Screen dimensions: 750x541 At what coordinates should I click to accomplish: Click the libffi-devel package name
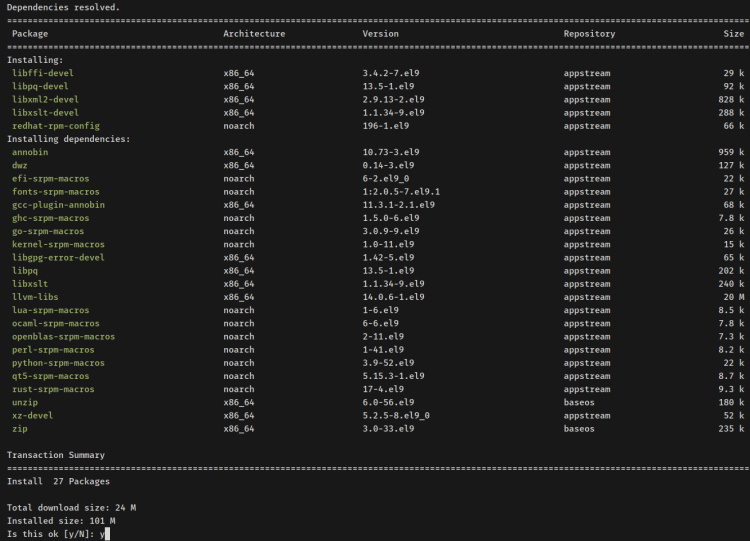click(42, 73)
